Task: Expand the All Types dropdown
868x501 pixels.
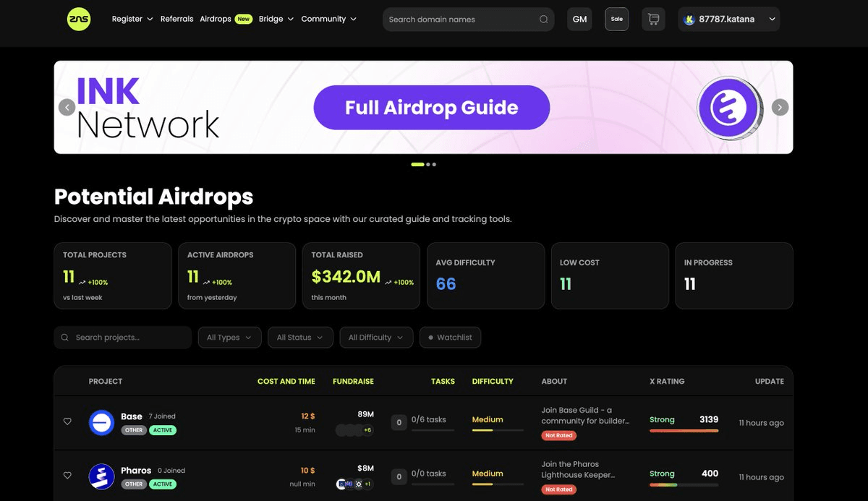Action: (229, 338)
